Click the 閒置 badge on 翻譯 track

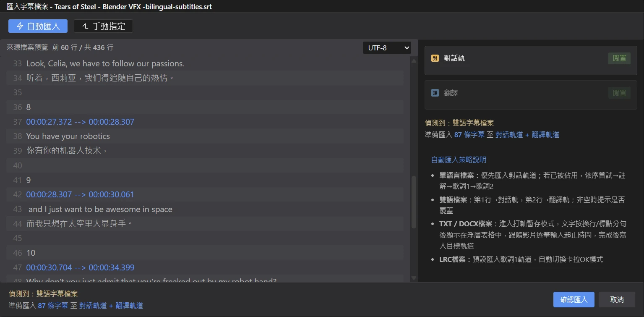coord(619,93)
